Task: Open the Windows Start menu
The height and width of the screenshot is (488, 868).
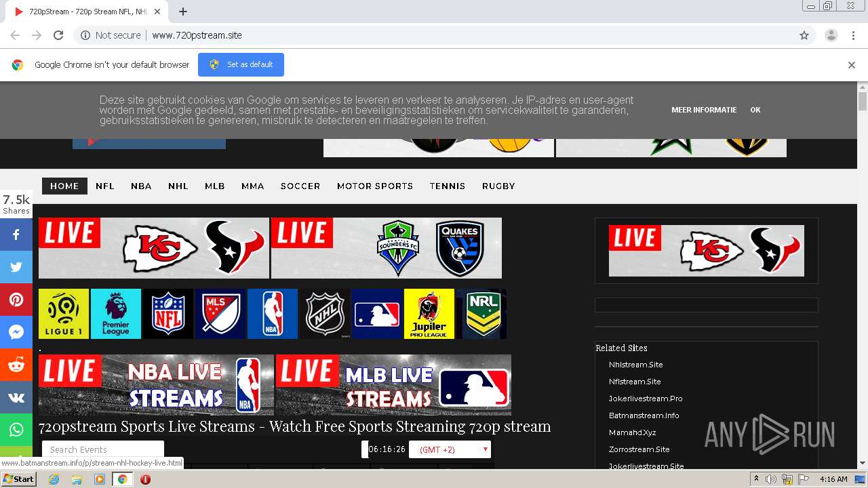Action: click(x=19, y=479)
